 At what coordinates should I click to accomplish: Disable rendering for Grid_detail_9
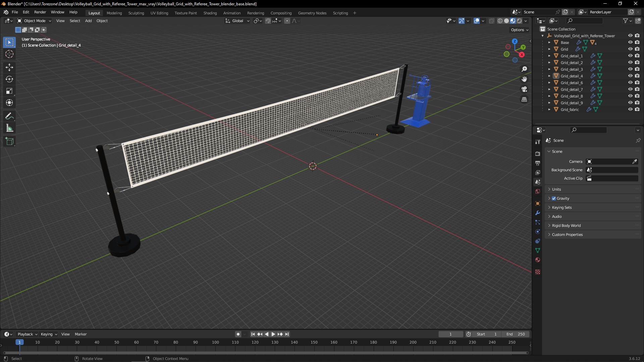pyautogui.click(x=637, y=103)
